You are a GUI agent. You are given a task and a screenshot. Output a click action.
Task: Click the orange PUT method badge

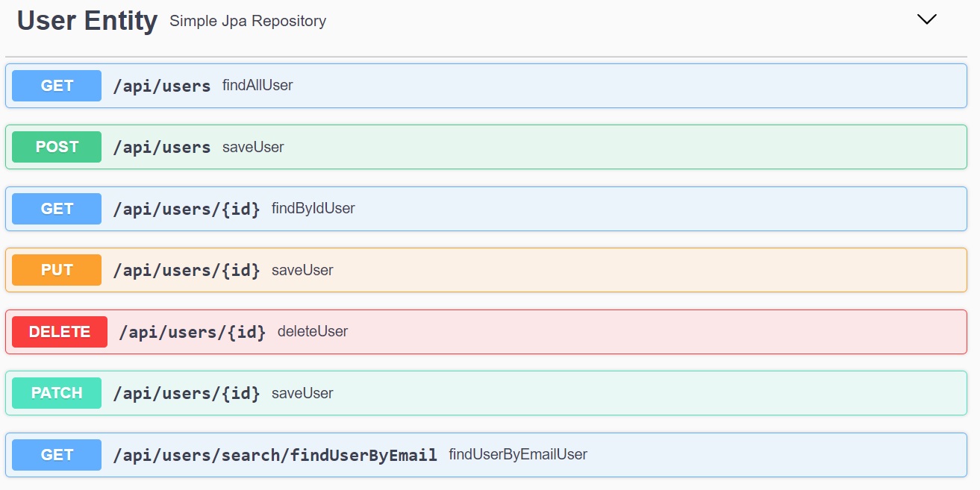57,270
